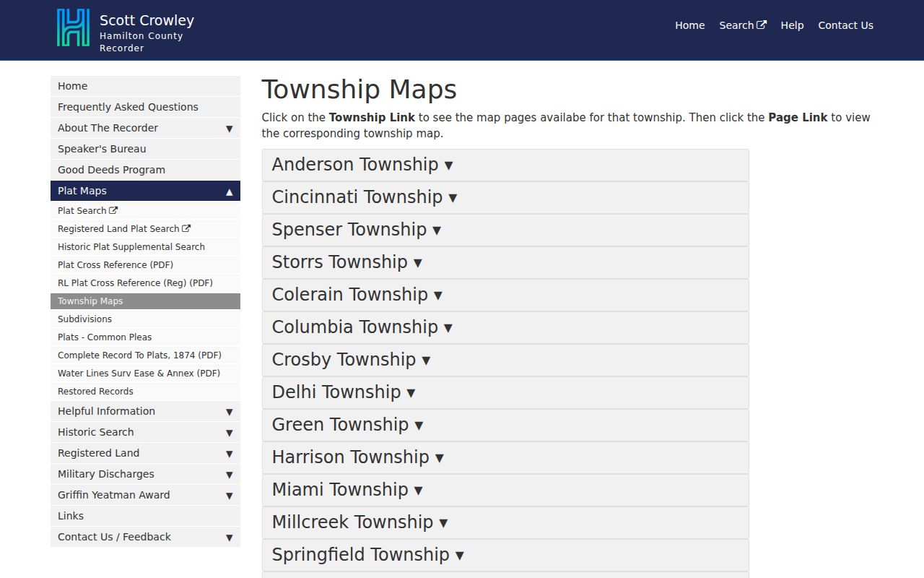Open Restored Records in the sidebar

[145, 392]
